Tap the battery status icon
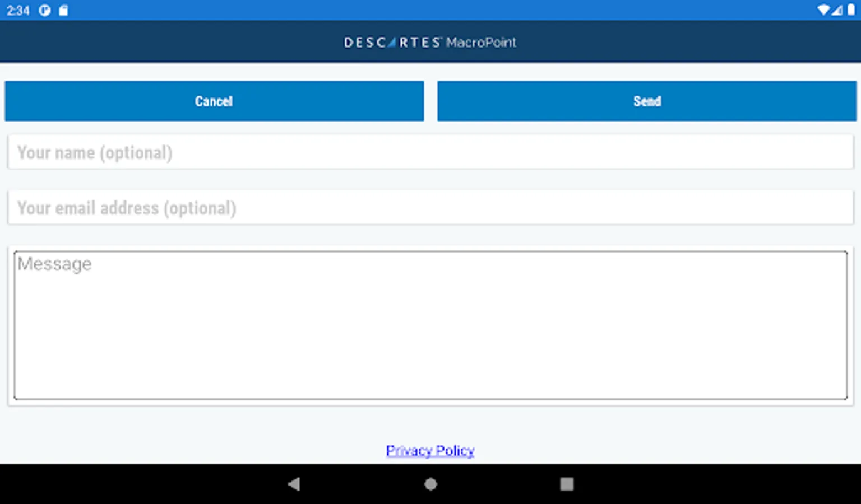This screenshot has width=861, height=504. tap(851, 10)
